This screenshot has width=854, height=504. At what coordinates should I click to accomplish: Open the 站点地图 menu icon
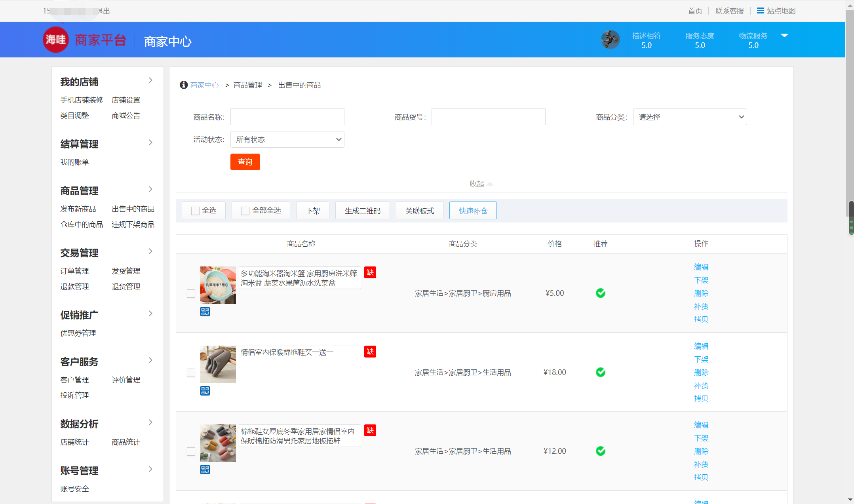[x=760, y=11]
